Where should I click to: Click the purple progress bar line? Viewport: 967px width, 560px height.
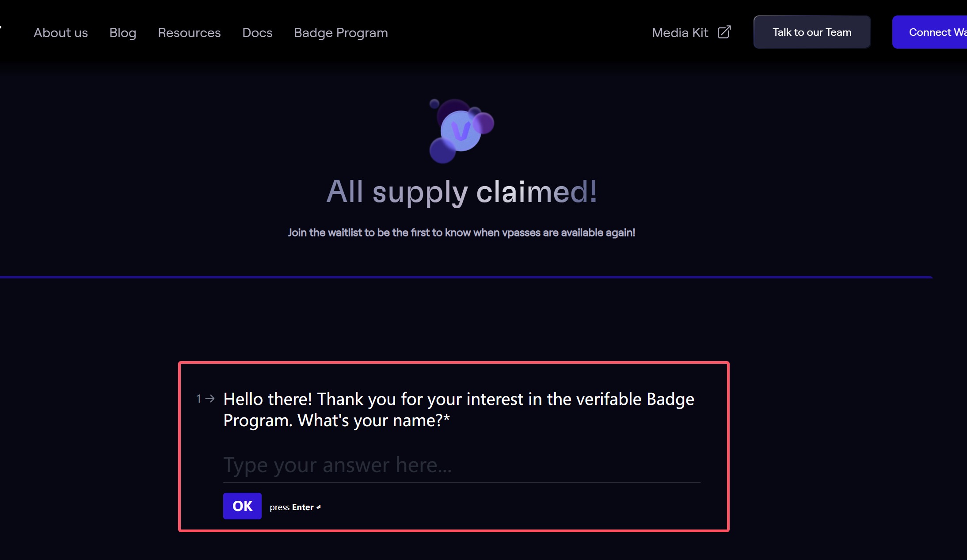pyautogui.click(x=466, y=277)
